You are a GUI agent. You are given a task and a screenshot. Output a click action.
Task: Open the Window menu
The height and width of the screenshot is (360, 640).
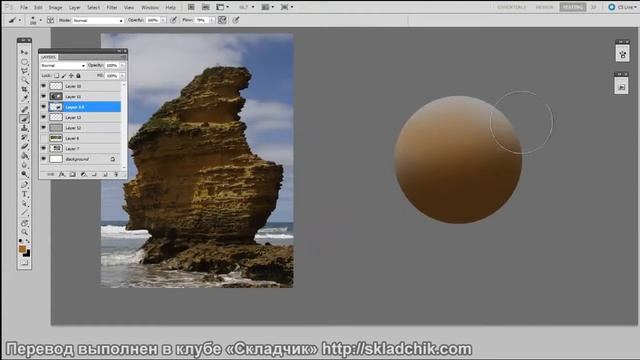(x=150, y=7)
